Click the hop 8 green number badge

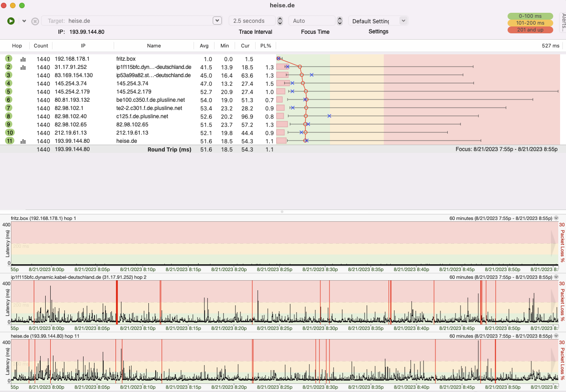(9, 116)
